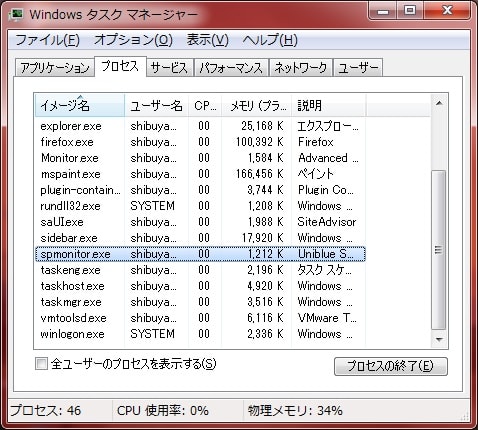Sort by ユーザー名 column header

pos(156,106)
